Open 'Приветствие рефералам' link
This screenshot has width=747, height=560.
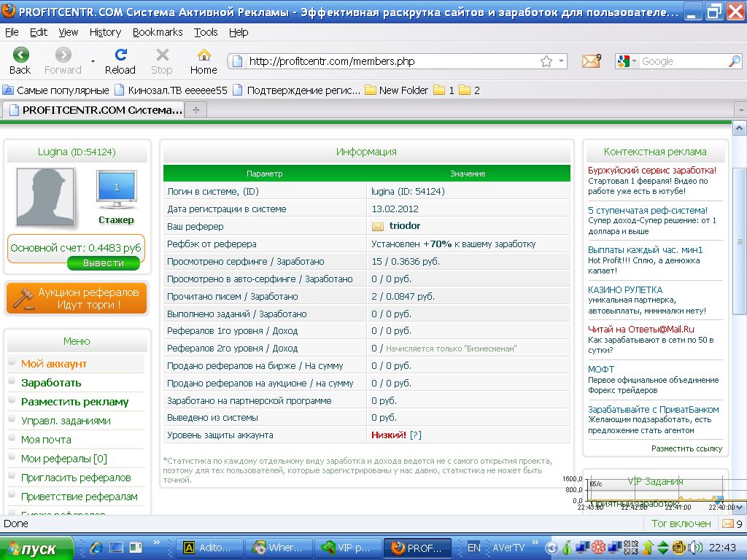(x=79, y=497)
